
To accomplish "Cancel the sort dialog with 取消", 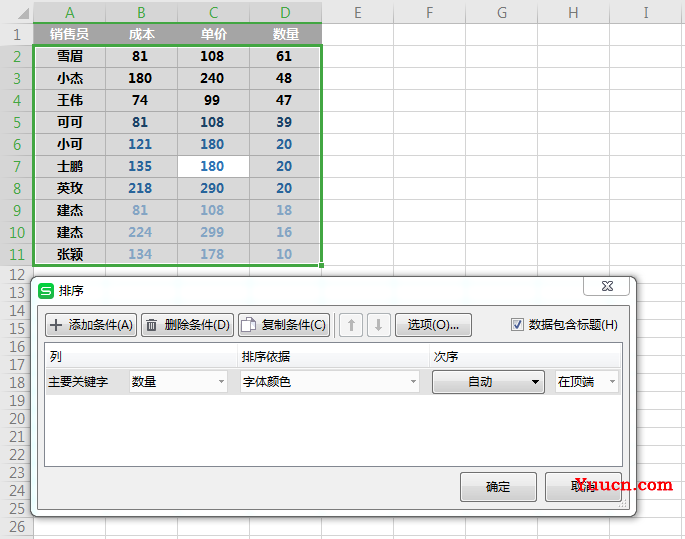I will [583, 487].
